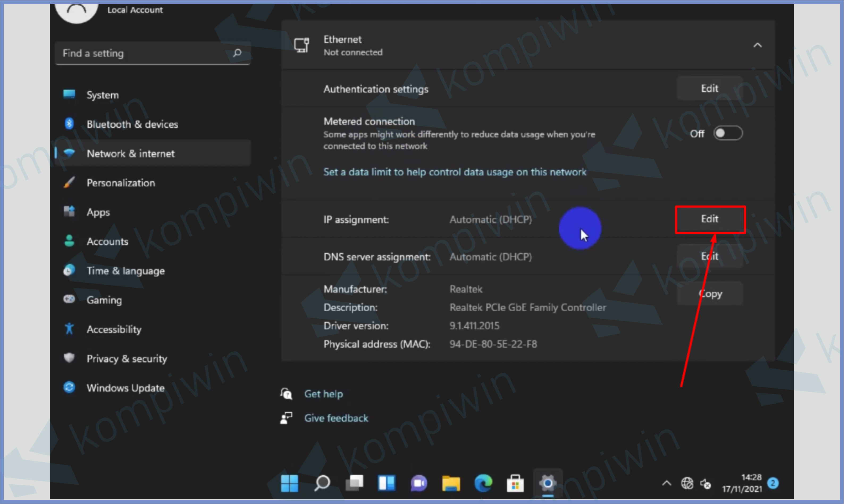The width and height of the screenshot is (844, 504).
Task: Collapse the Ethernet details section
Action: (758, 45)
